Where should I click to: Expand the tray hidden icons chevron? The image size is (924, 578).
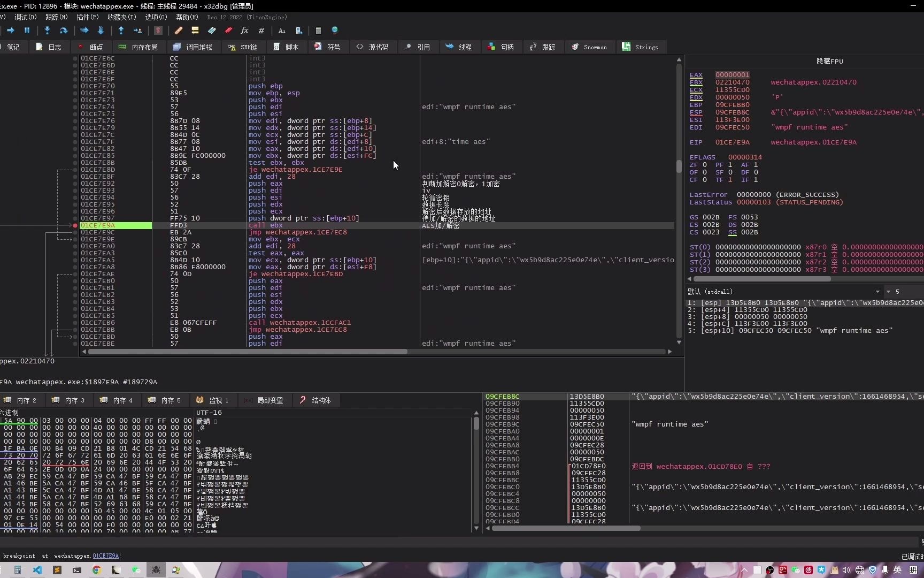click(744, 570)
